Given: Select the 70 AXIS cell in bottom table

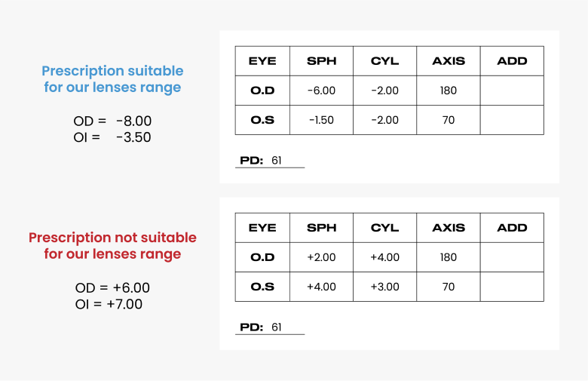Looking at the screenshot, I should coord(449,287).
